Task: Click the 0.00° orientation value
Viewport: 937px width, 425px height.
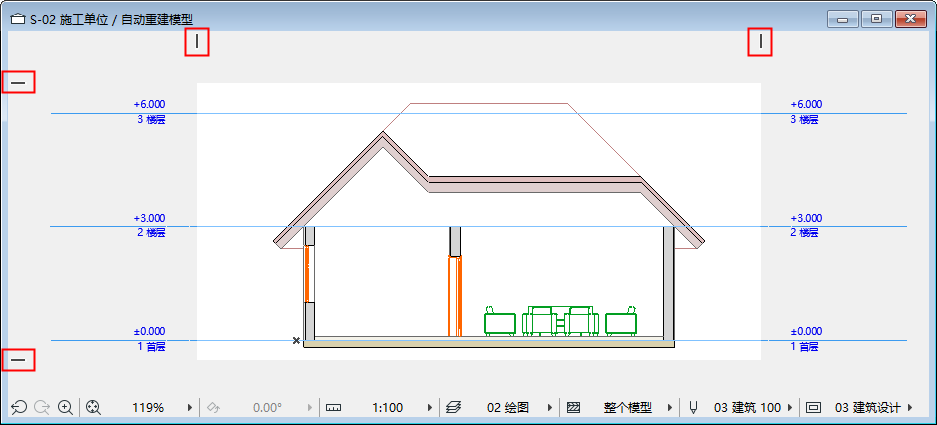Action: point(267,408)
